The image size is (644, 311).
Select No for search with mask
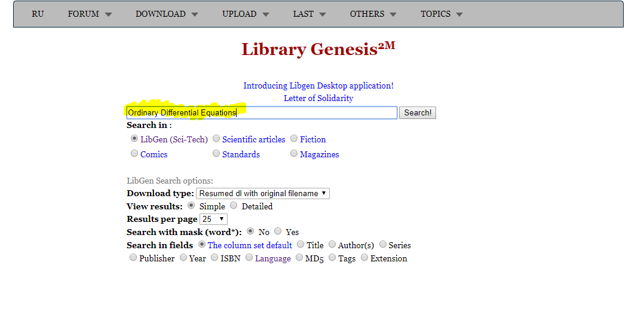click(250, 231)
